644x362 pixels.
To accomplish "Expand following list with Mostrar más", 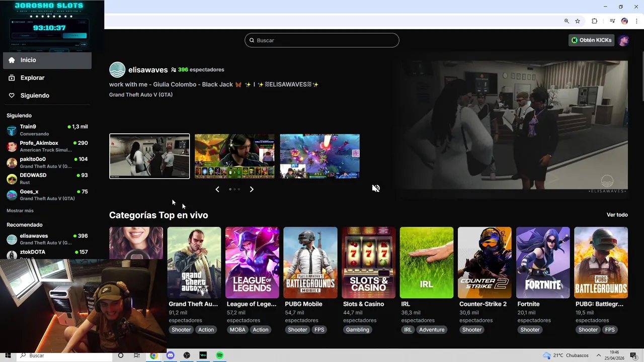I will pos(20,211).
